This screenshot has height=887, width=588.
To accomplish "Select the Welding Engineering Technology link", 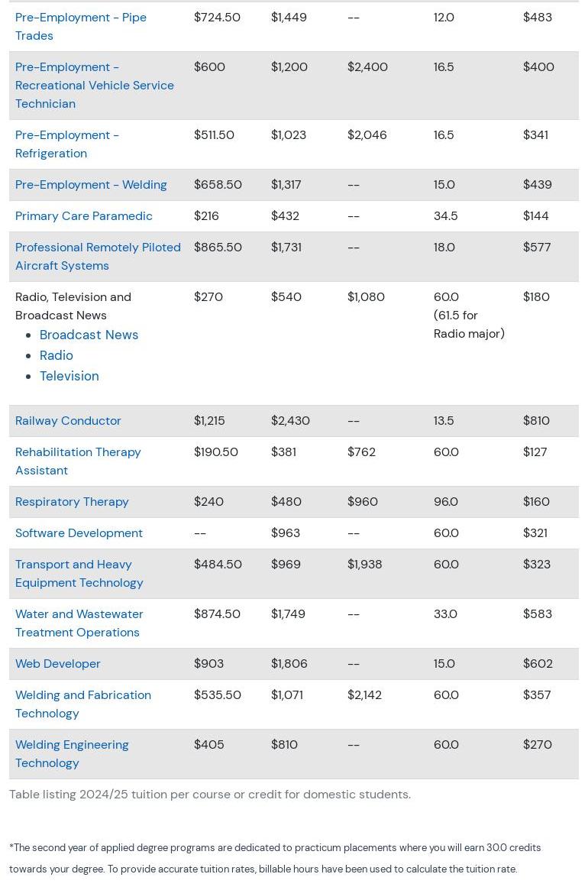I will pyautogui.click(x=72, y=753).
